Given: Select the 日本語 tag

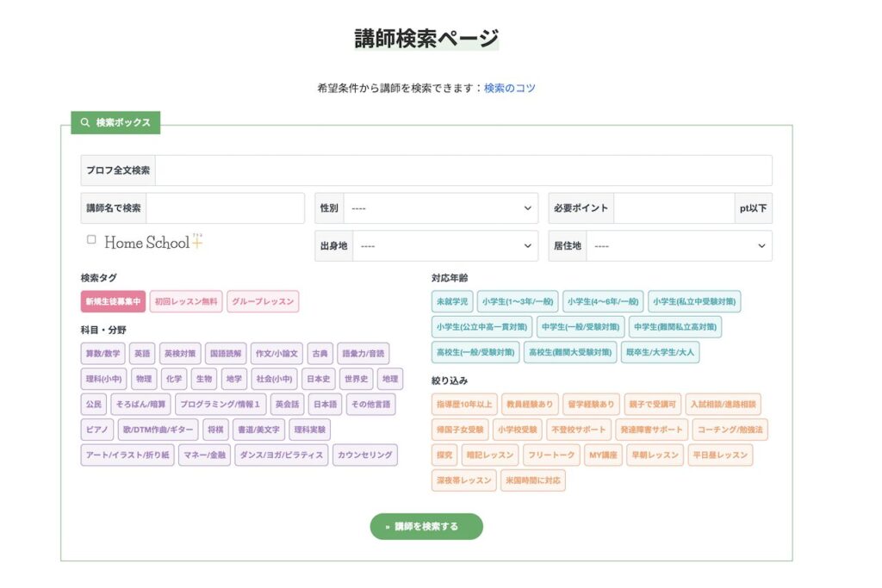Looking at the screenshot, I should pyautogui.click(x=325, y=404).
